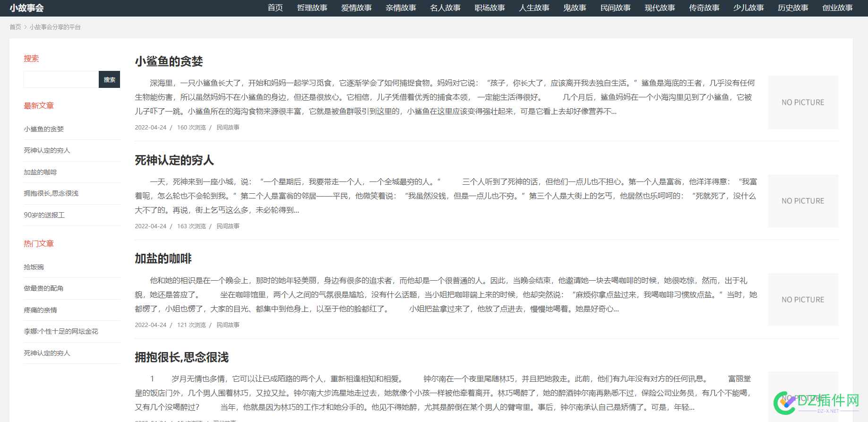Click 小故事会分享的平台 breadcrumb text

pyautogui.click(x=55, y=27)
